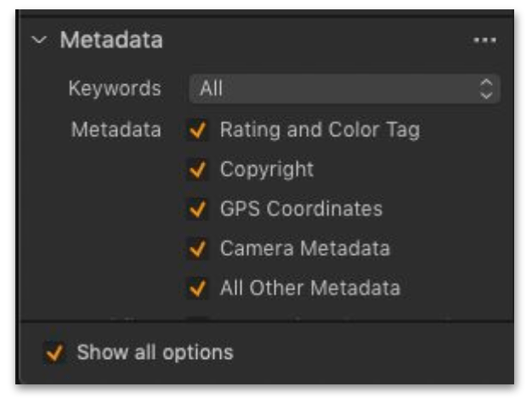This screenshot has width=532, height=398.
Task: Click the Metadata section header title
Action: 110,40
